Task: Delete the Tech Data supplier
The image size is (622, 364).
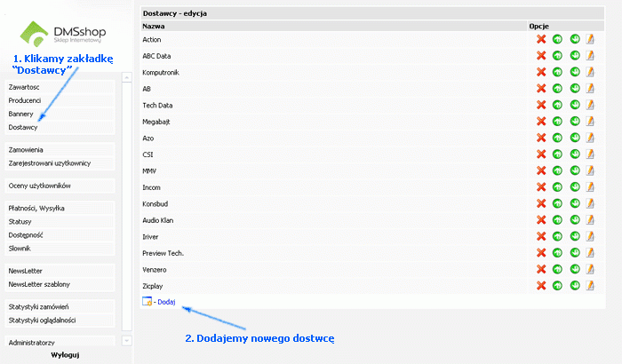Action: coord(541,105)
